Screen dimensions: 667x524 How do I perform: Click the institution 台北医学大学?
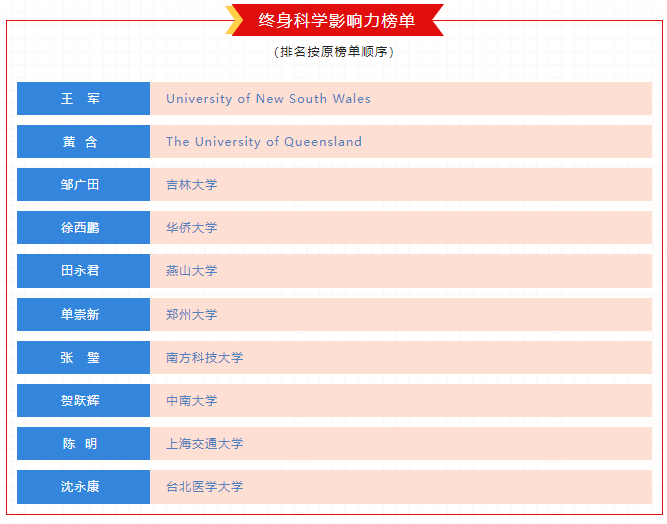205,487
